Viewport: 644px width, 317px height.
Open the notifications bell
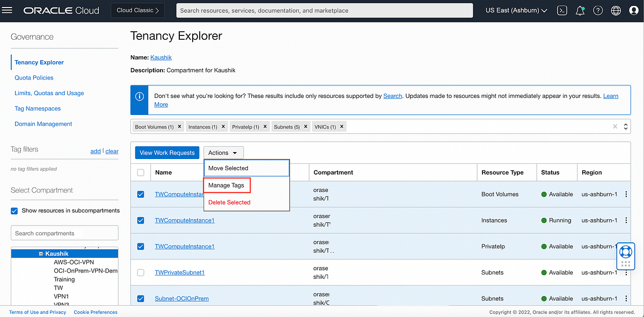580,10
